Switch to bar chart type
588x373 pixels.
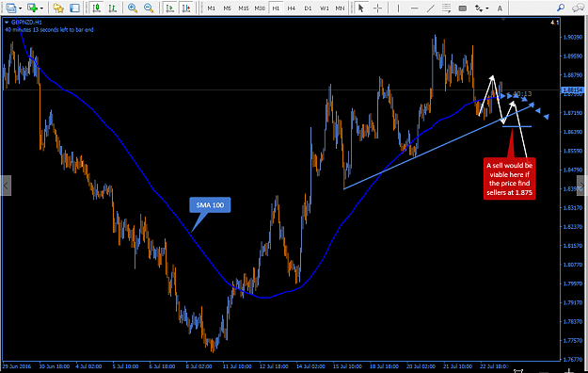coord(112,8)
